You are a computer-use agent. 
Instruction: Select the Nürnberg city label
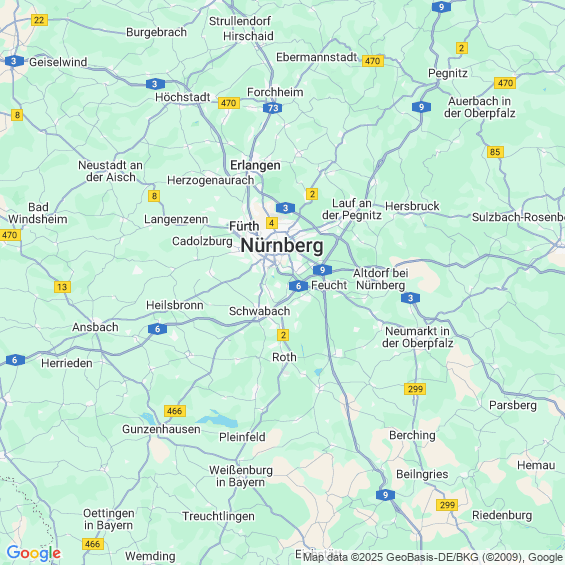pyautogui.click(x=282, y=246)
